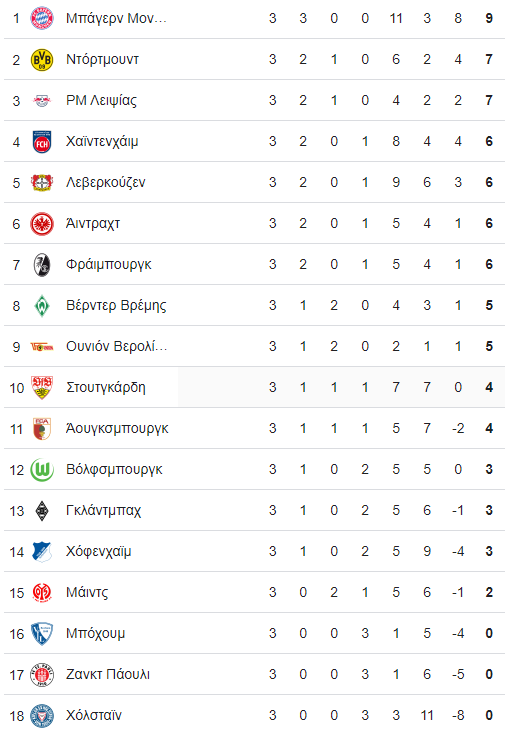The width and height of the screenshot is (505, 732).
Task: Click the Hoffenheim blue crest
Action: pos(42,551)
